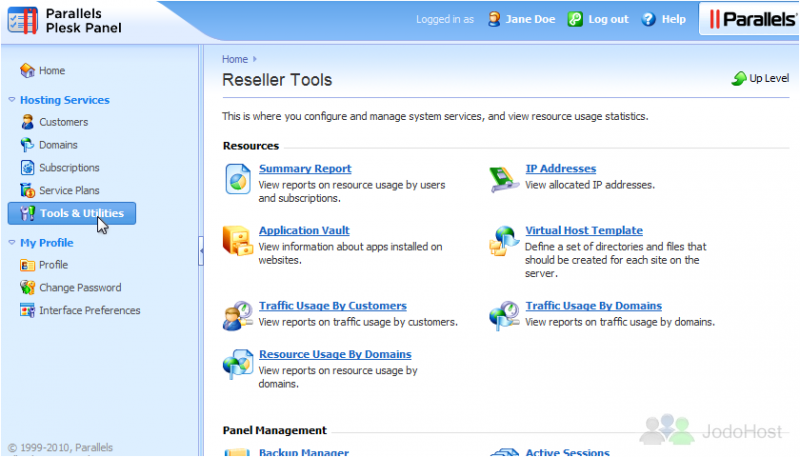
Task: Click the IP Addresses icon
Action: pos(504,179)
